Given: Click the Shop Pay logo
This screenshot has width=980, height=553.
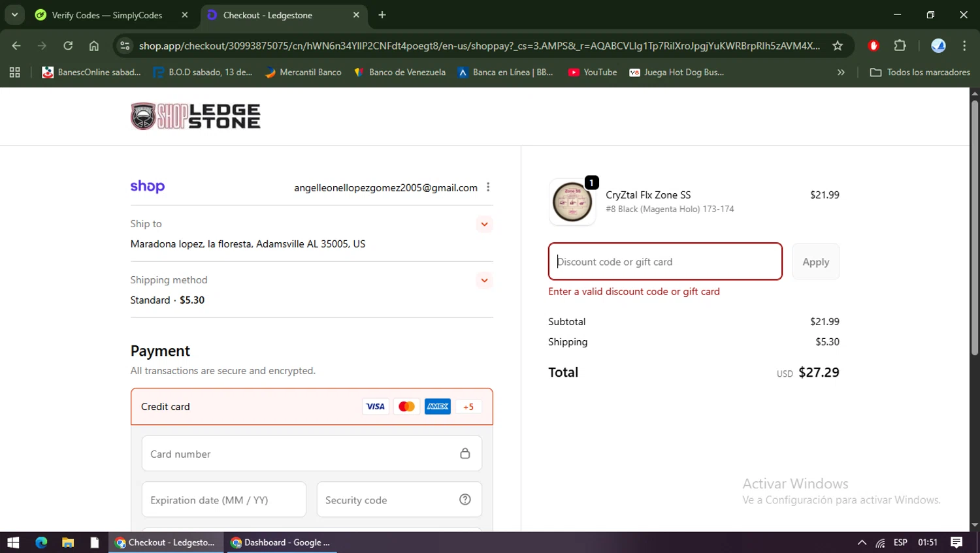Looking at the screenshot, I should [148, 187].
